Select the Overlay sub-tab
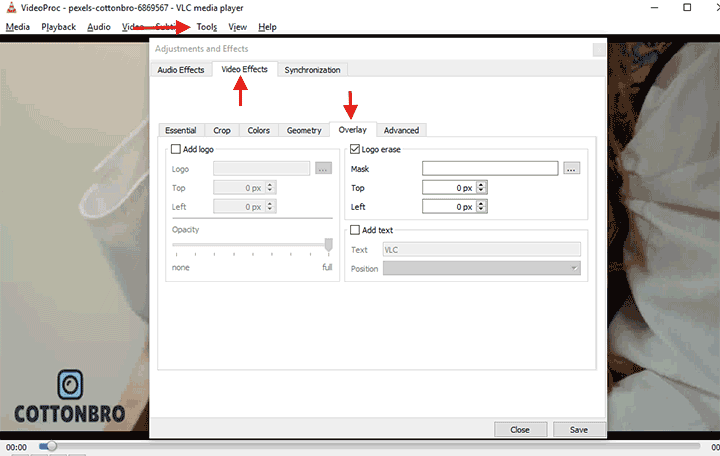This screenshot has height=456, width=720. click(x=353, y=129)
